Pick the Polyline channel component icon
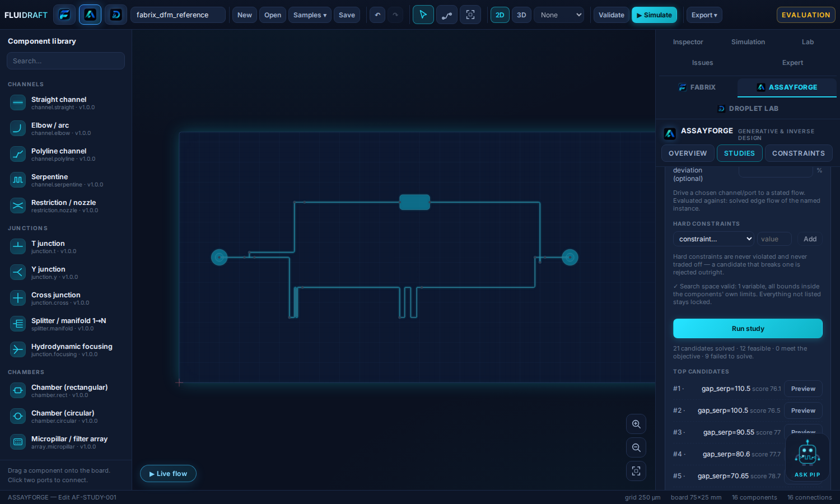840x504 pixels. tap(18, 154)
